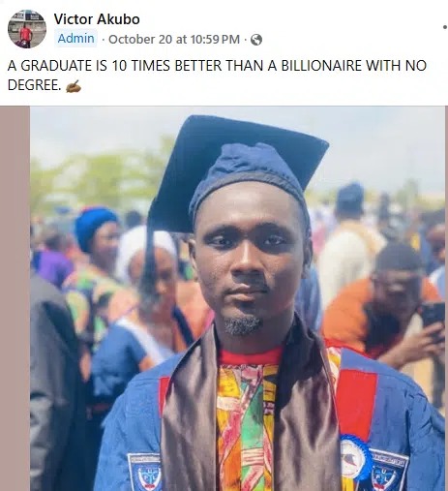
Task: Select the post caption about graduates
Action: (217, 76)
